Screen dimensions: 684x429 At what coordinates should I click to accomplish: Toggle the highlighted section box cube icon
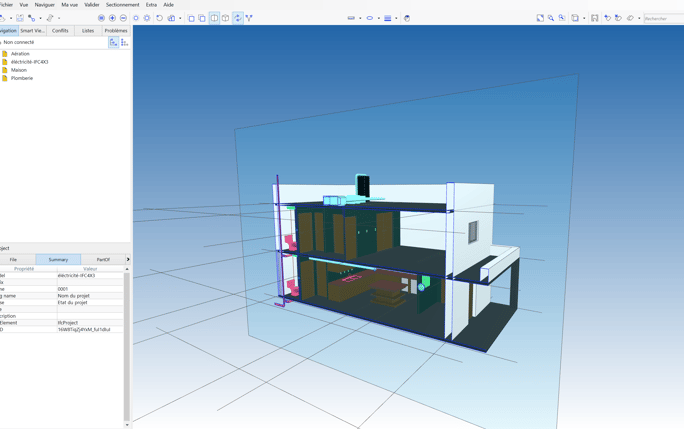pos(214,18)
